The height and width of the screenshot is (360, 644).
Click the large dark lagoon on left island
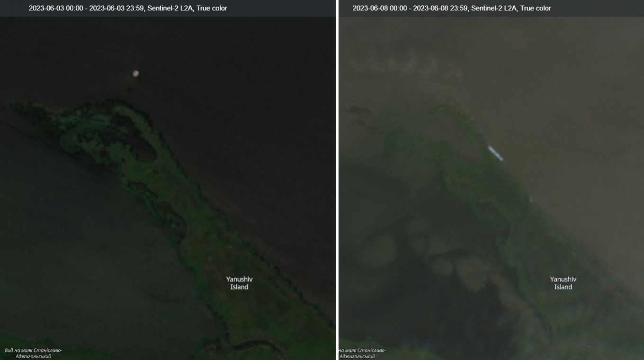143,152
